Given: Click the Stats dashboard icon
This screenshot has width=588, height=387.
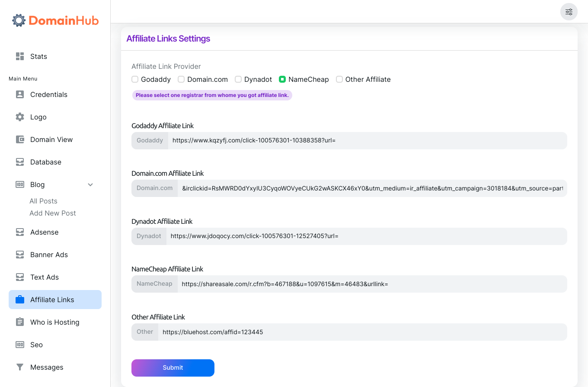Looking at the screenshot, I should 20,56.
